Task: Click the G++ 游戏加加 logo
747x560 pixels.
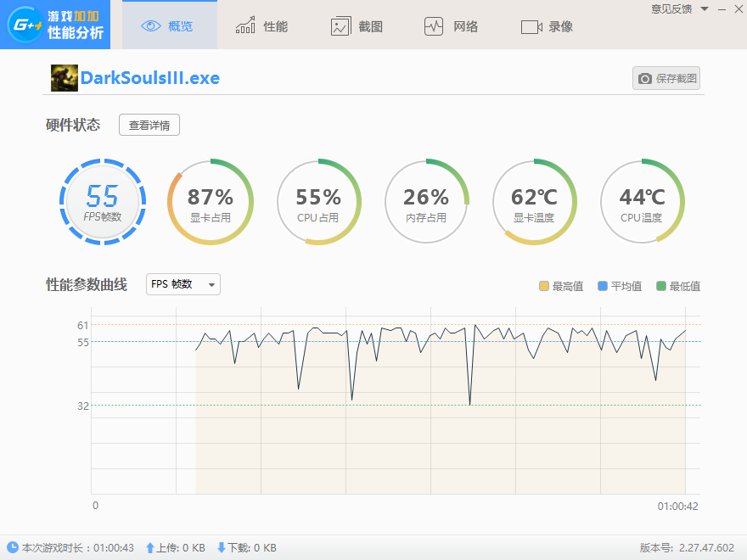Action: coord(55,25)
